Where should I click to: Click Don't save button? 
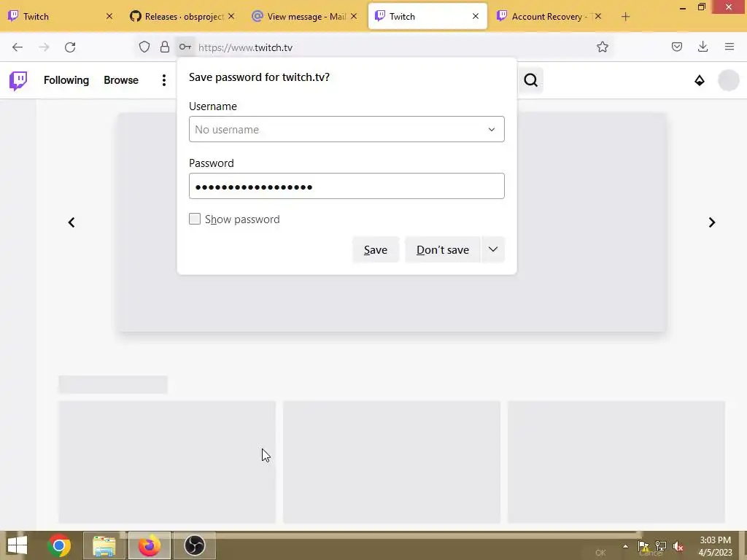click(x=443, y=249)
